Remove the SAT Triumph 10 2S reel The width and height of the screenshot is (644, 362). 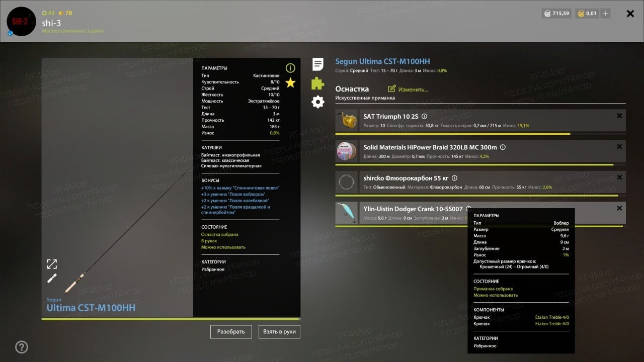point(619,116)
